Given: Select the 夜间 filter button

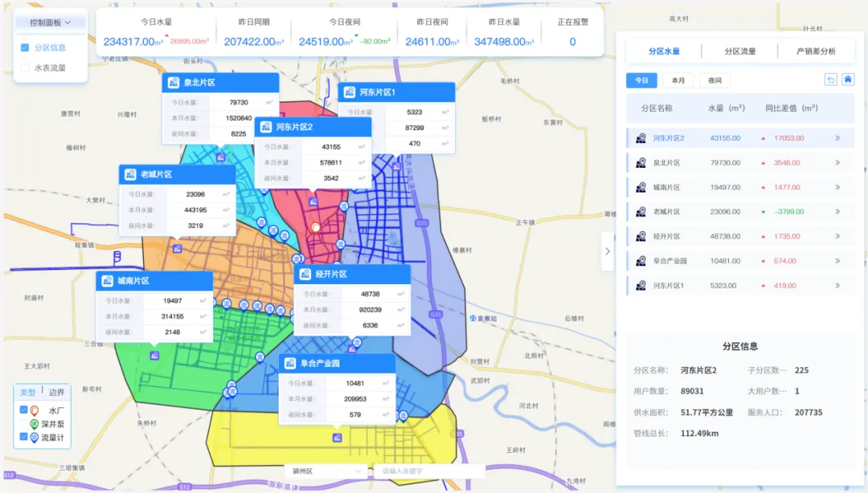Looking at the screenshot, I should pos(714,80).
